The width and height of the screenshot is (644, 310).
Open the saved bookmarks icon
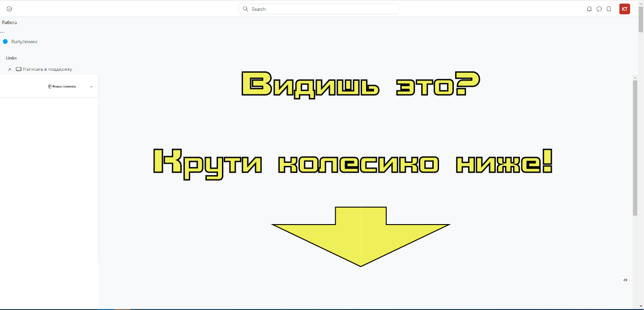pyautogui.click(x=609, y=8)
